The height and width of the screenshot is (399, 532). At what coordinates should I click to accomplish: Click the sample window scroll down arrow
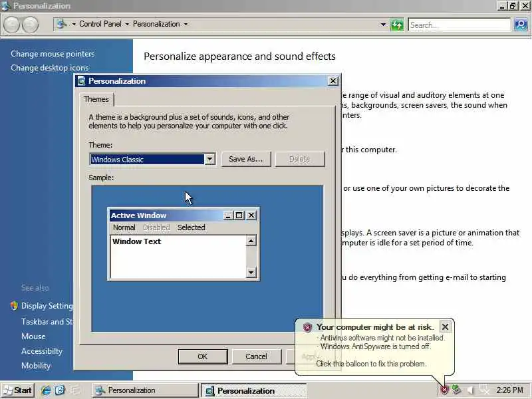click(251, 273)
